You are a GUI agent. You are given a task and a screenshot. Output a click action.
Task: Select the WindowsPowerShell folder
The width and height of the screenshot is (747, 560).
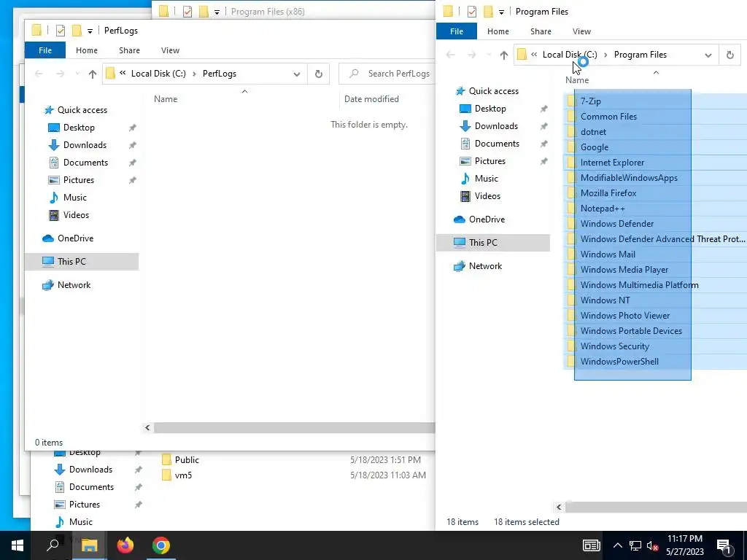[x=619, y=362]
